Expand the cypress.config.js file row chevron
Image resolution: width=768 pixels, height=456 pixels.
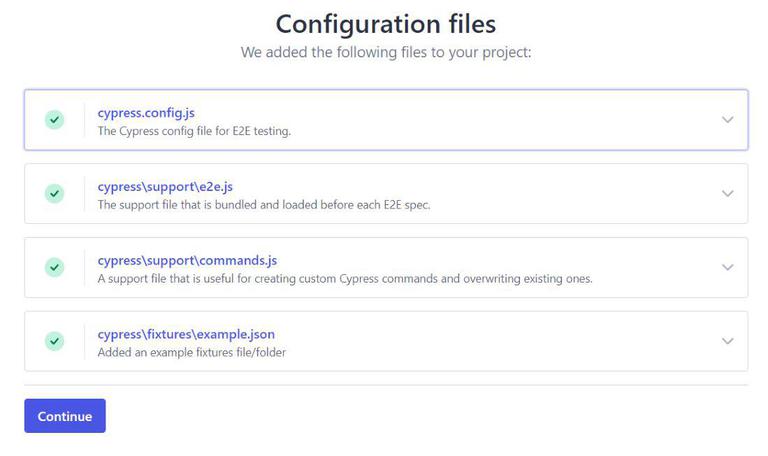727,120
